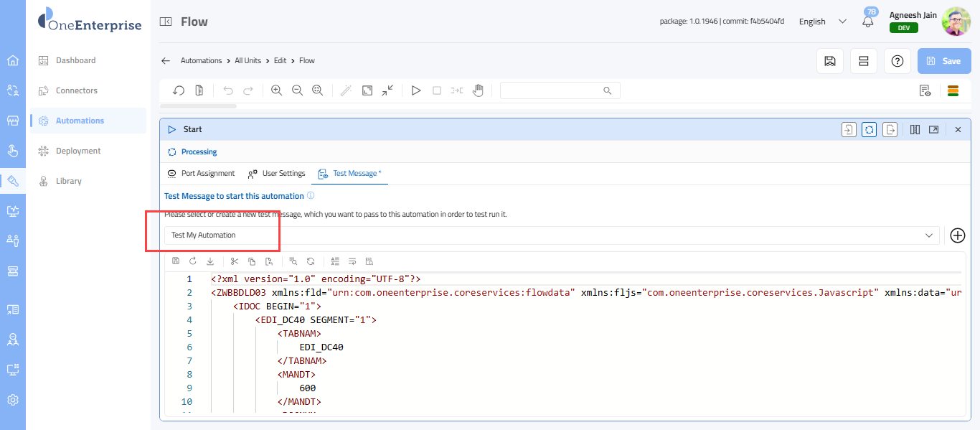
Task: Select the hand pan tool
Action: click(x=478, y=90)
